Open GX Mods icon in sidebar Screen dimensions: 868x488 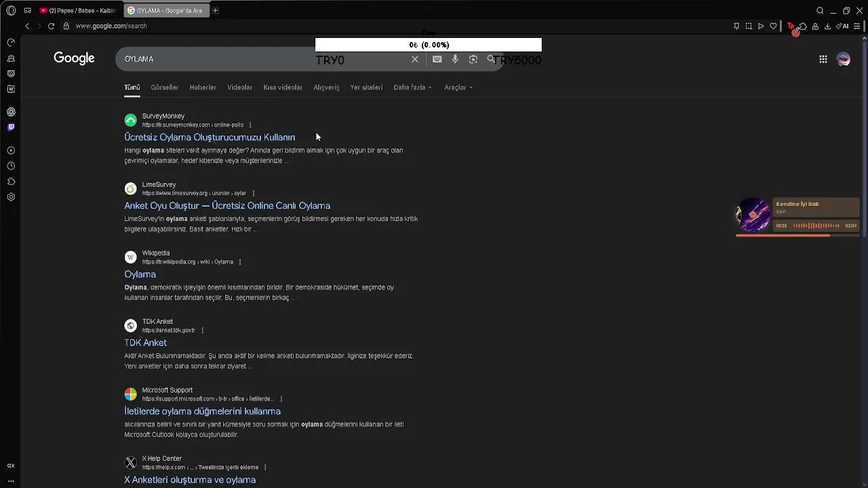click(11, 73)
